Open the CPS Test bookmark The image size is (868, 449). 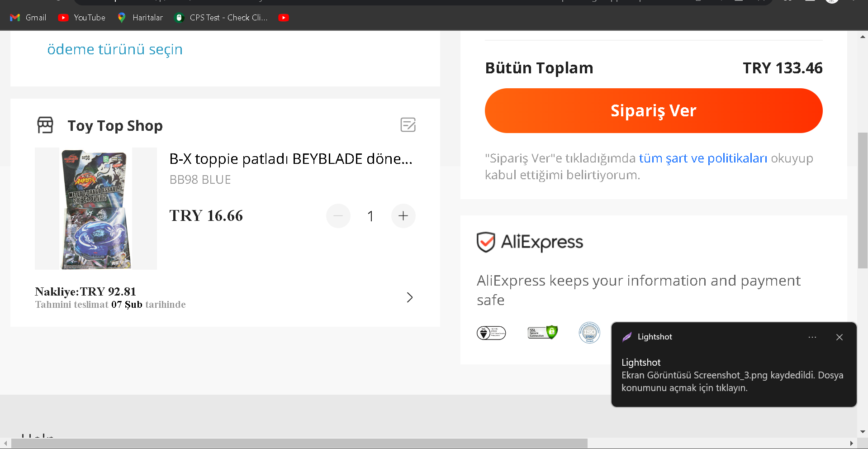tap(221, 18)
